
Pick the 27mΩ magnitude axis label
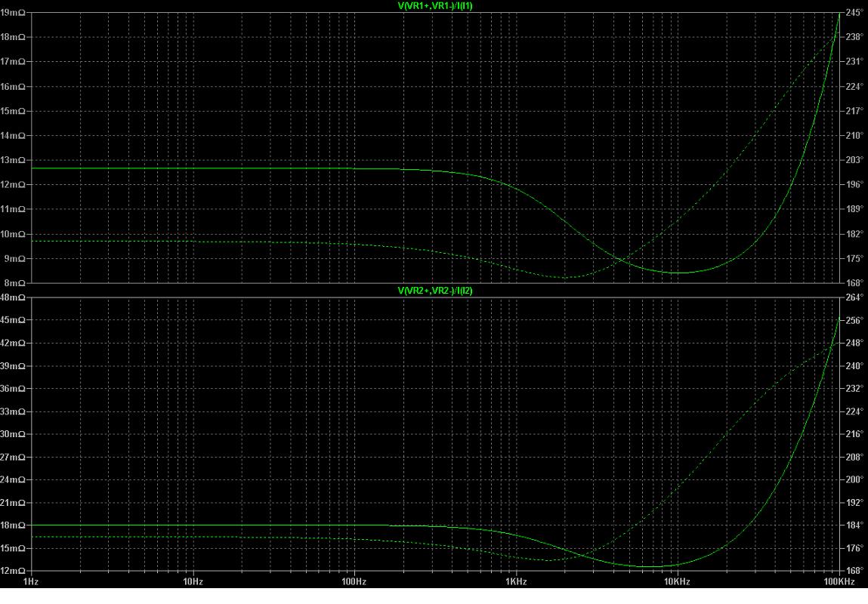13,458
